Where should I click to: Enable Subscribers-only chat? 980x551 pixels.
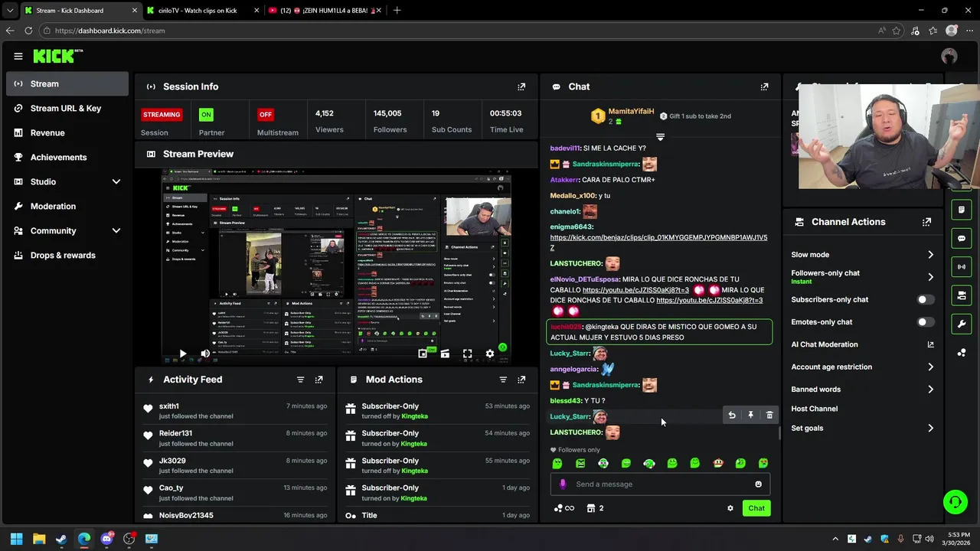pos(926,299)
